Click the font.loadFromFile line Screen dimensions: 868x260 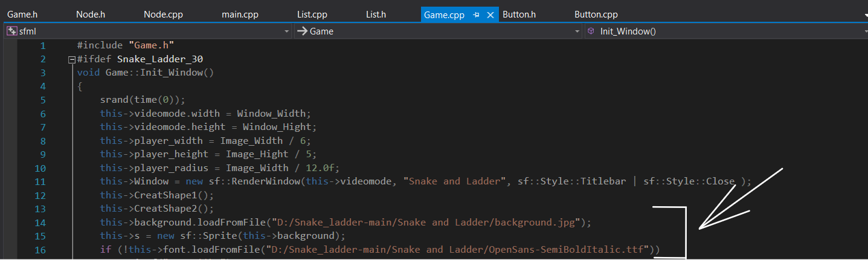(380, 249)
